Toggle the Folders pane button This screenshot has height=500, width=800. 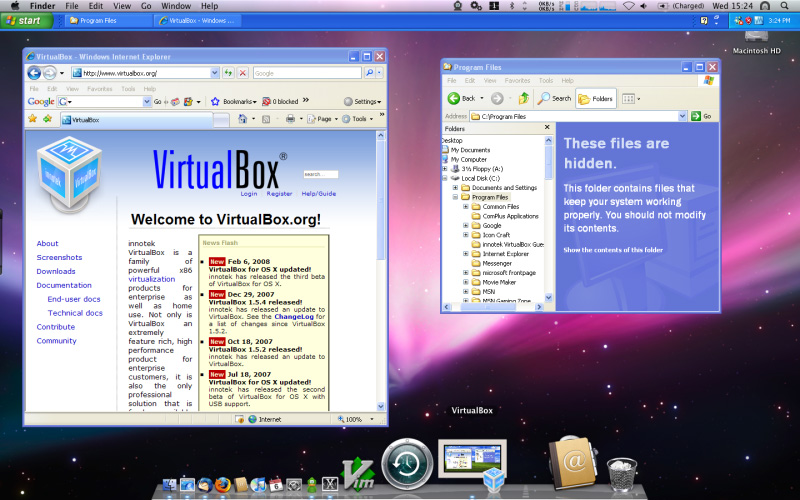[x=596, y=98]
